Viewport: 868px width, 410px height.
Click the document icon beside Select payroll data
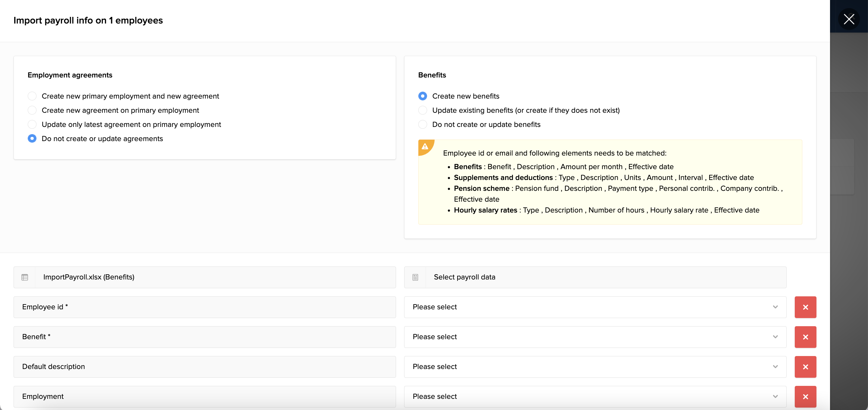pyautogui.click(x=415, y=277)
